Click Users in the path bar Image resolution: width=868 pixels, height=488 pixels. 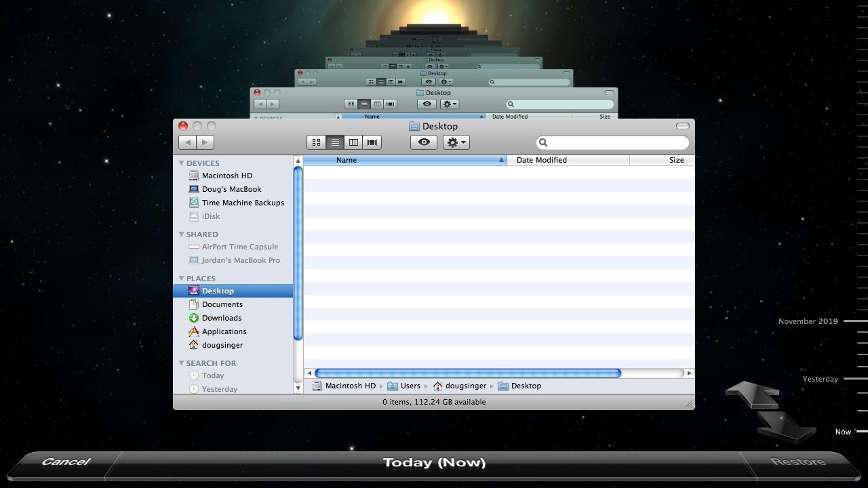410,386
